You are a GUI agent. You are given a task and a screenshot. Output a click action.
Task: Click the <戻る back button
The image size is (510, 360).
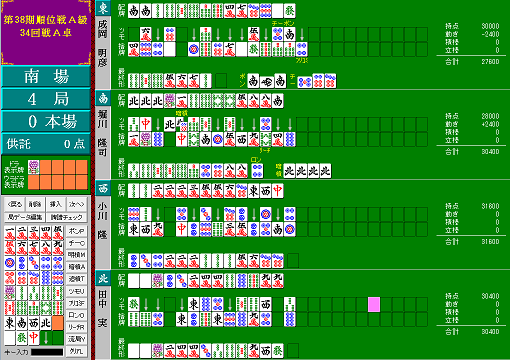(15, 204)
